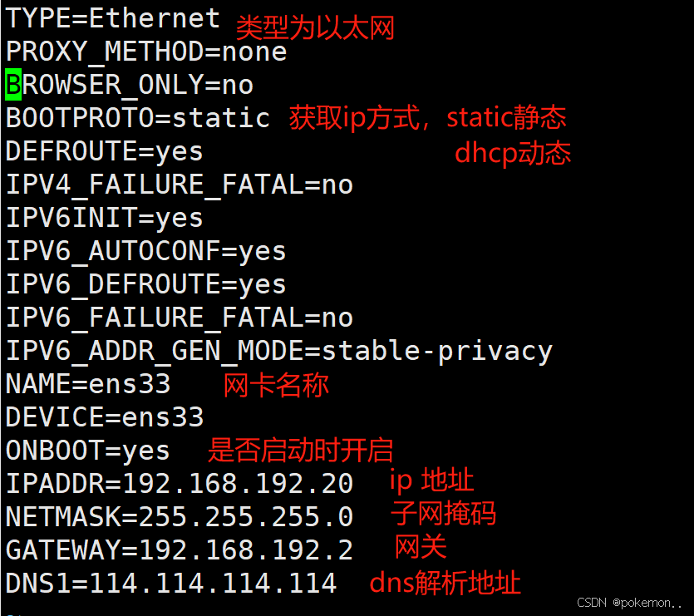The height and width of the screenshot is (616, 694).
Task: Click the NETMASK=255.255.255.0 value
Action: [180, 517]
